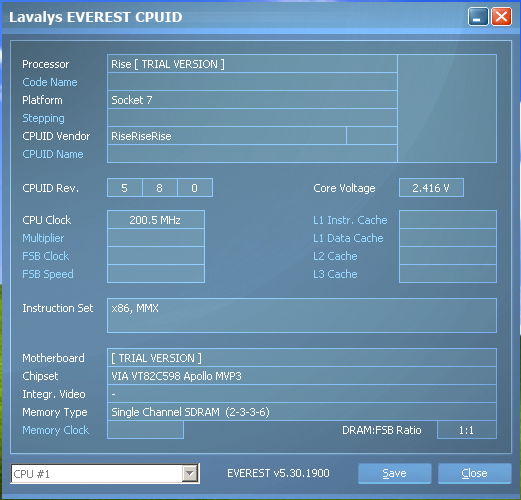The width and height of the screenshot is (521, 500).
Task: Open the CPU #1 dropdown arrow
Action: click(x=190, y=473)
